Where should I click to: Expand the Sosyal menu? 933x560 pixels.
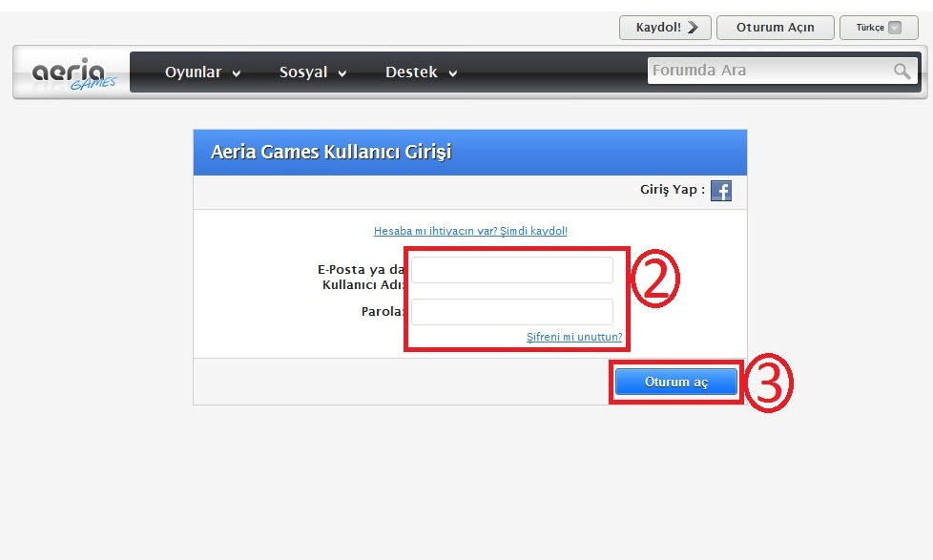pos(312,72)
